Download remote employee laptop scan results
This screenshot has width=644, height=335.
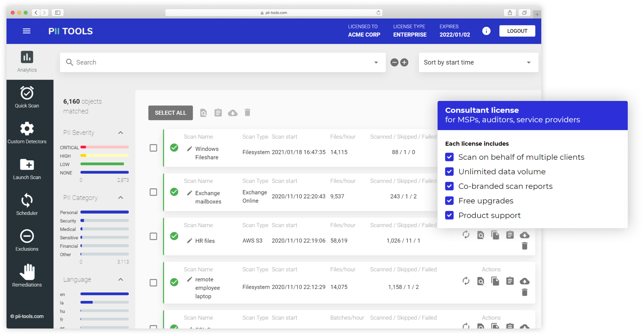524,281
